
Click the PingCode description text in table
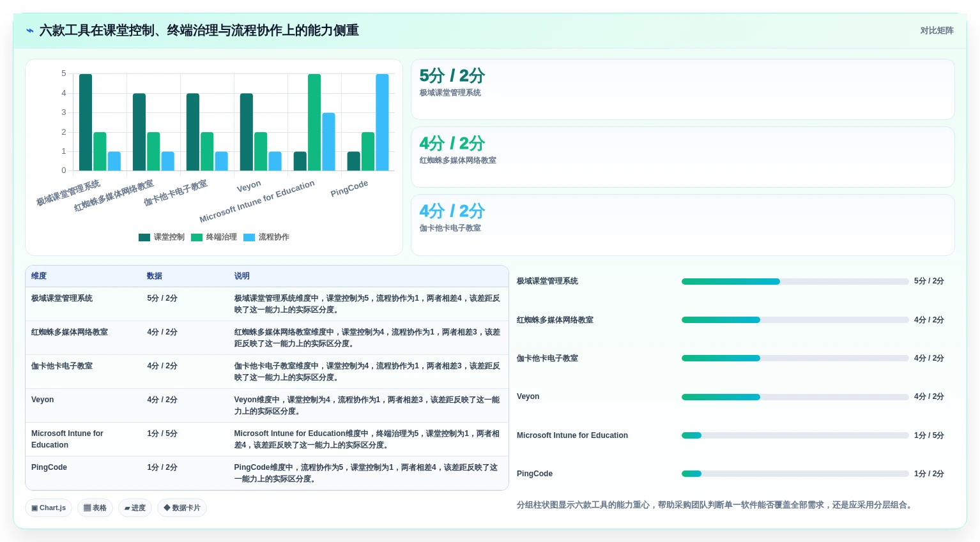coord(365,474)
